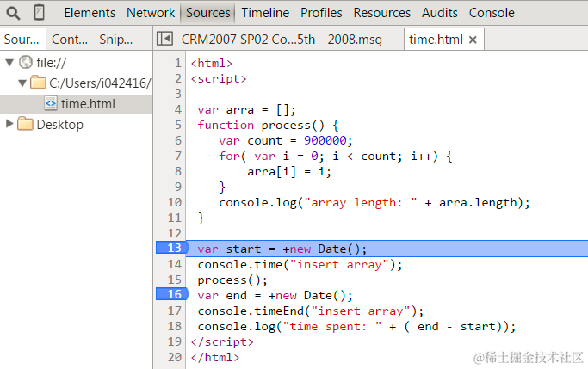This screenshot has width=588, height=369.
Task: Click the "time spent" console.log line
Action: point(356,327)
